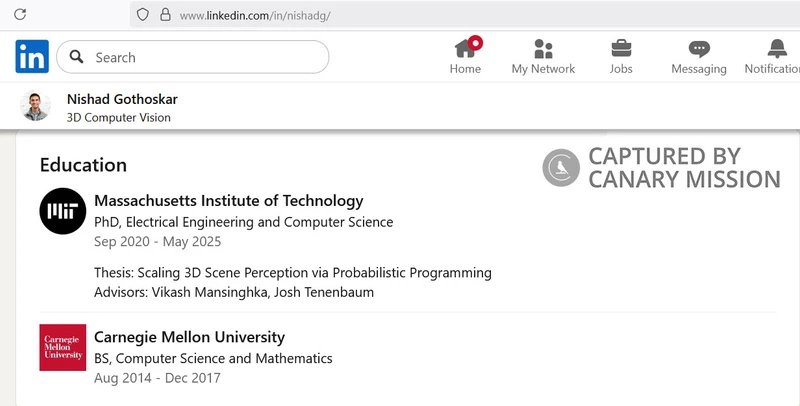
Task: Click the padlock site security icon
Action: [165, 14]
